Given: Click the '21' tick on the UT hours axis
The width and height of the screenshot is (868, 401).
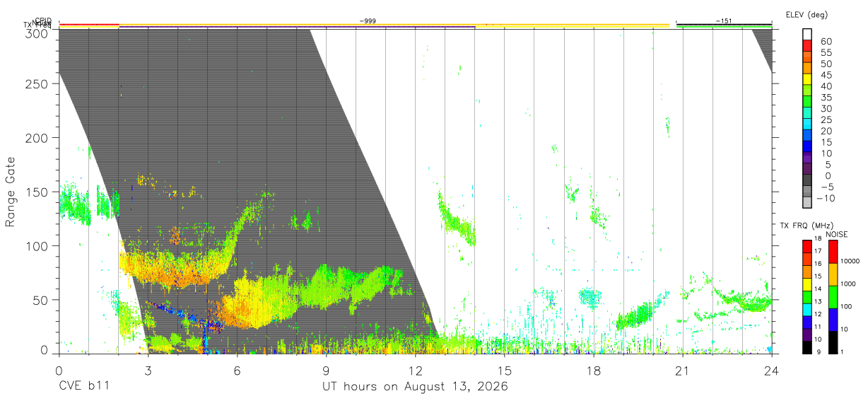Looking at the screenshot, I should coord(682,370).
